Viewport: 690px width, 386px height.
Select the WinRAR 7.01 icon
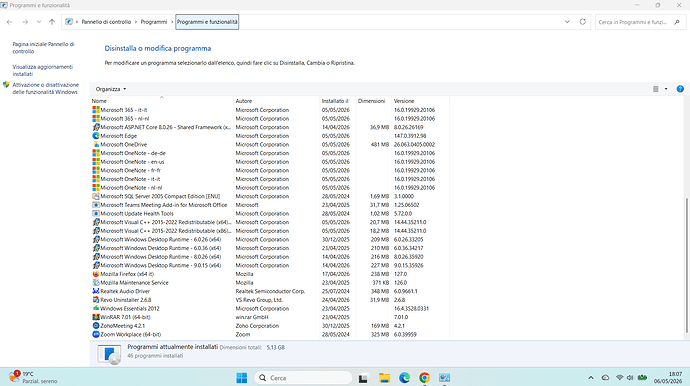(x=95, y=317)
